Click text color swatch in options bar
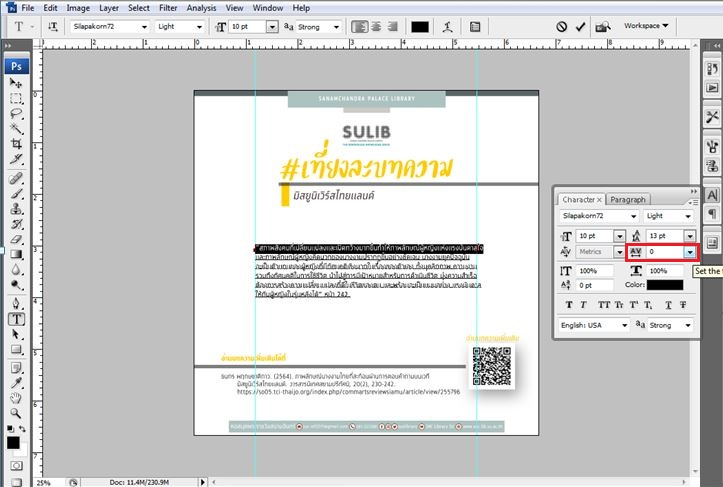This screenshot has height=487, width=723. pos(420,27)
